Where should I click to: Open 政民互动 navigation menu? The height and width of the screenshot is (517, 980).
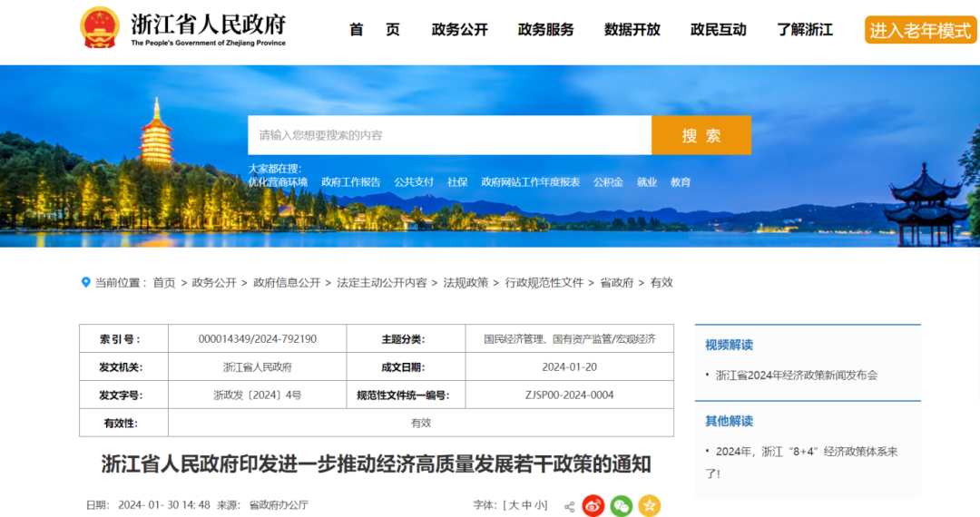(718, 29)
